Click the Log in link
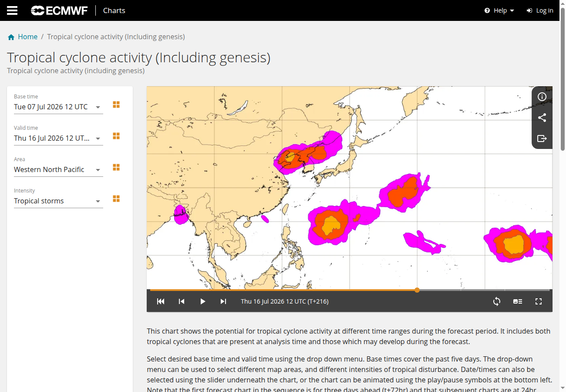Image resolution: width=566 pixels, height=392 pixels. tap(540, 10)
